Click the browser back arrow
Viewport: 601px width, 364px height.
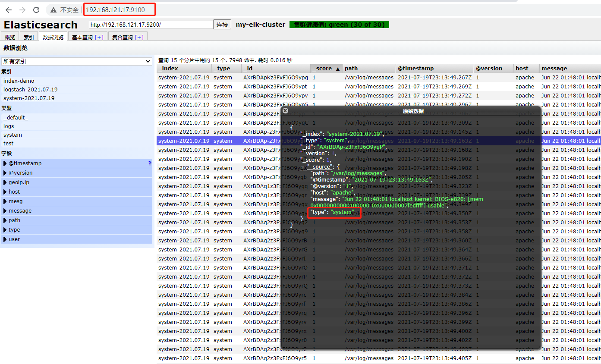[x=9, y=9]
